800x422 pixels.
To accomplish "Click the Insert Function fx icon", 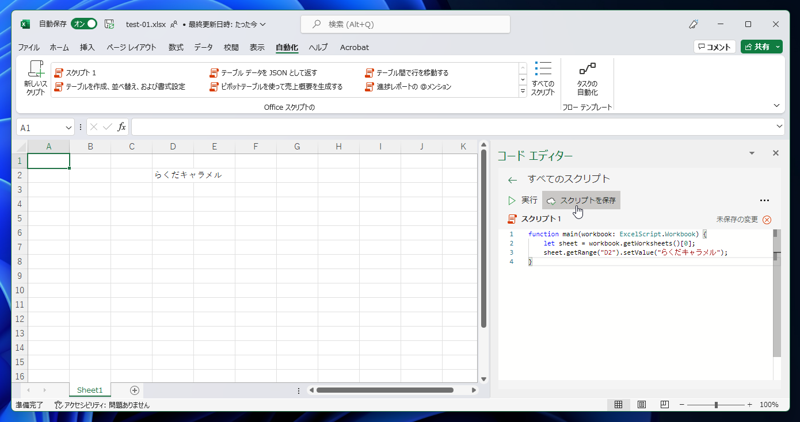I will pos(121,127).
